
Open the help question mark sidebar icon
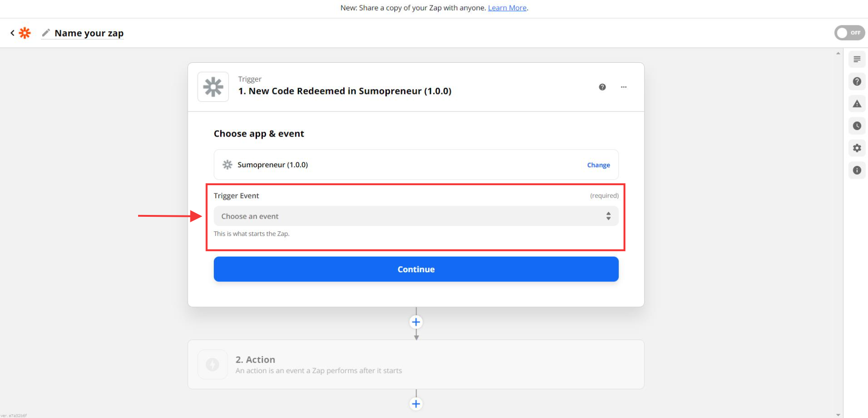[857, 82]
